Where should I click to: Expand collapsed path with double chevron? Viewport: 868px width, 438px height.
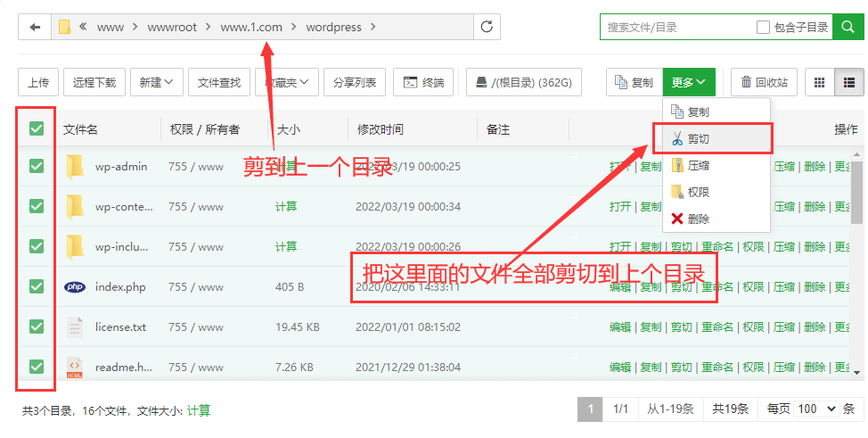(83, 27)
